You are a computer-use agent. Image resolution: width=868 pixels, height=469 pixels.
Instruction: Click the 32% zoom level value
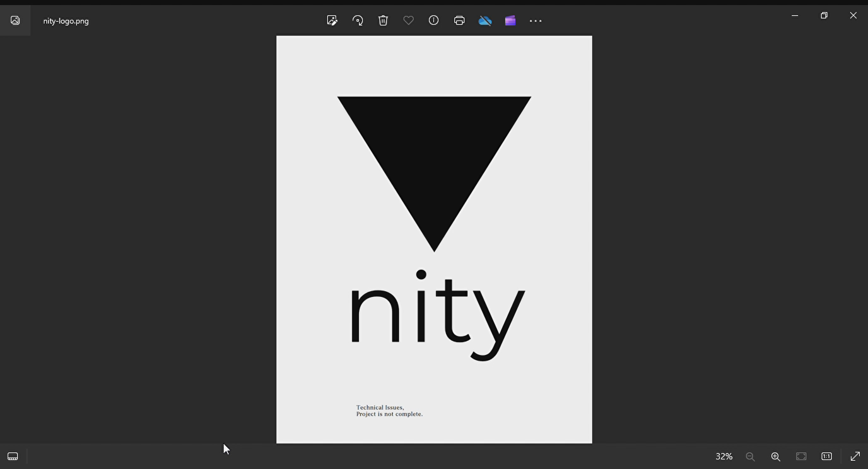coord(724,456)
